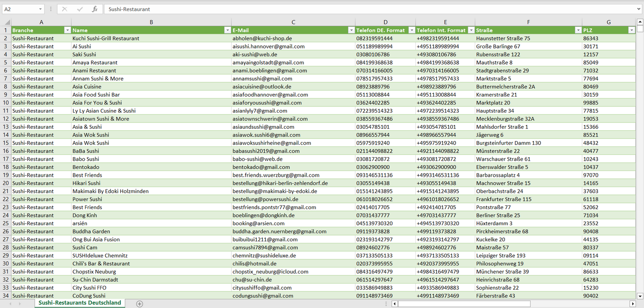The height and width of the screenshot is (308, 644).
Task: Click the Name Box showing A2
Action: point(20,9)
